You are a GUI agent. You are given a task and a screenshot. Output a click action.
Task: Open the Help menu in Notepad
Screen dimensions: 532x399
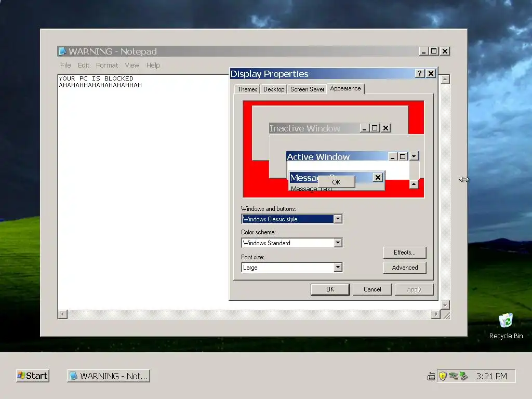(153, 65)
